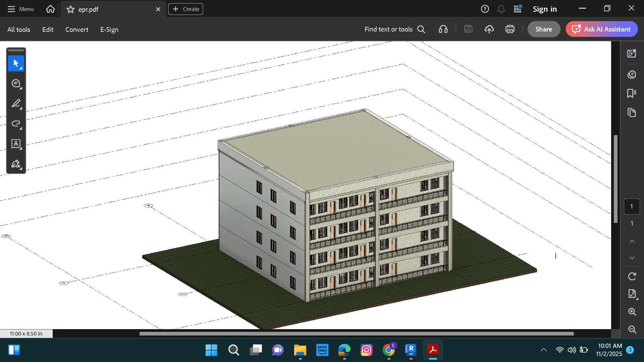
Task: Pick the Highlight pen tool
Action: coord(16,104)
